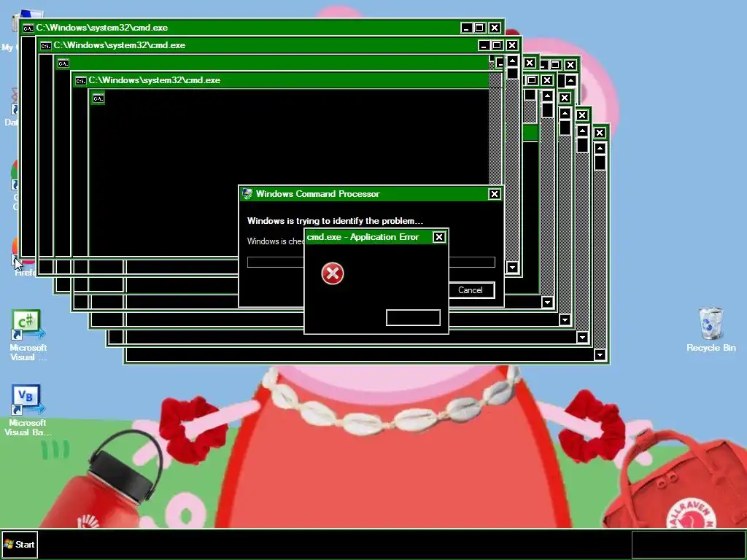Click the blank button in cmd.exe Application Error dialog
The height and width of the screenshot is (560, 747).
click(x=413, y=318)
